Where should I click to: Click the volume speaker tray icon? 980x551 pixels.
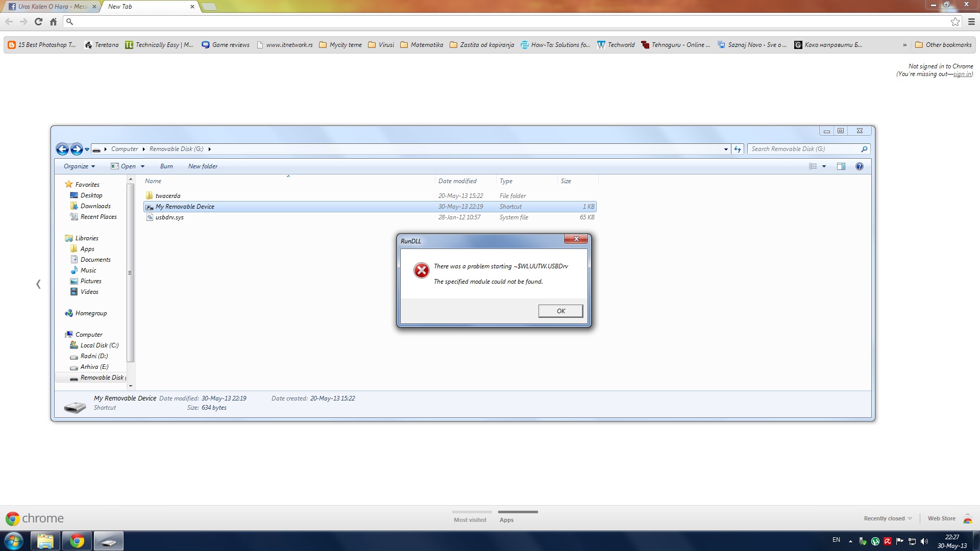924,541
